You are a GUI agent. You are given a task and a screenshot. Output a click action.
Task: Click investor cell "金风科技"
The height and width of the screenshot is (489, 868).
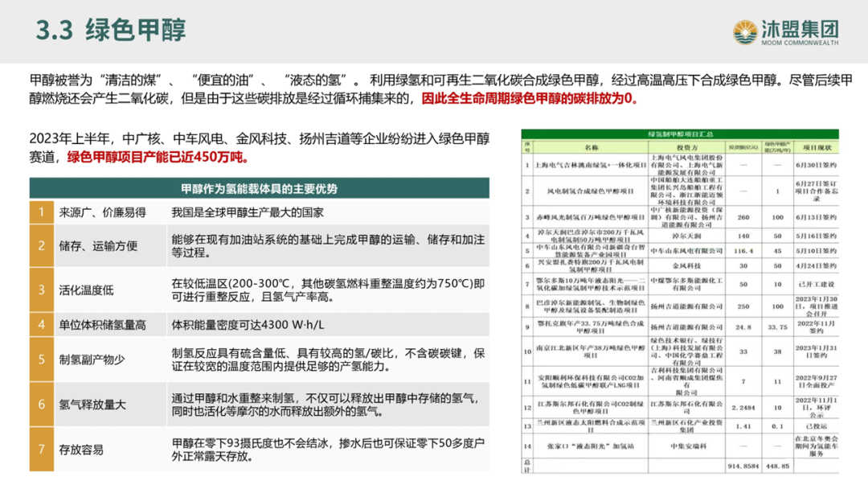(x=687, y=266)
